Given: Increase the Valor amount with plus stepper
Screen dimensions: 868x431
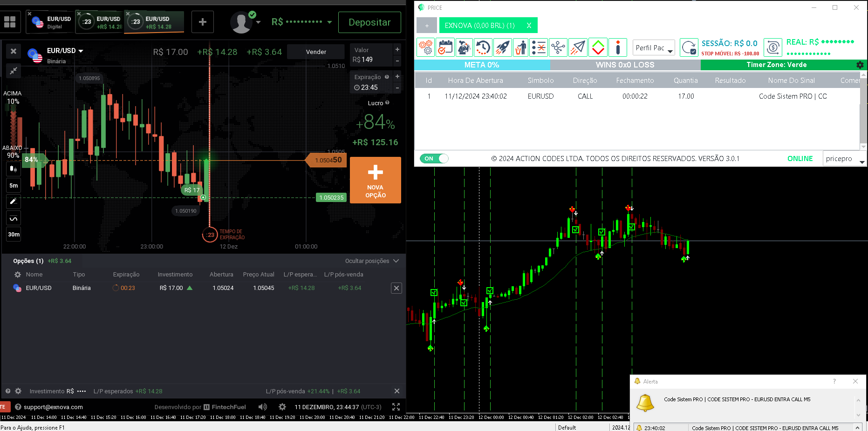Looking at the screenshot, I should (396, 49).
